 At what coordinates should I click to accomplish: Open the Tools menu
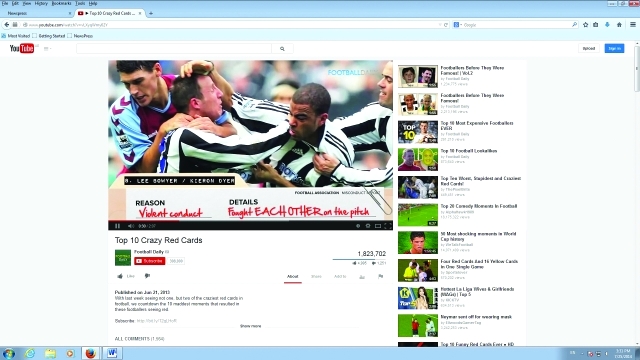(x=80, y=3)
